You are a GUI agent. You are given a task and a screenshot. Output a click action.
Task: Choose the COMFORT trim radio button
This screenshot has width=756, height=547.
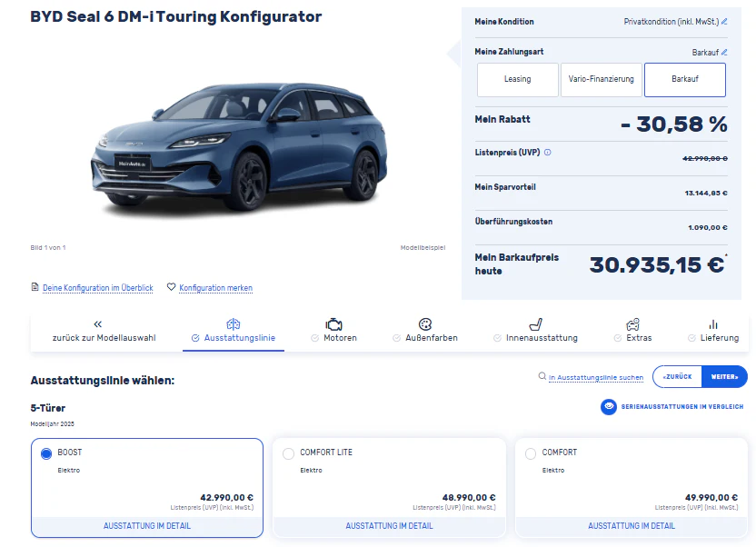(x=531, y=453)
